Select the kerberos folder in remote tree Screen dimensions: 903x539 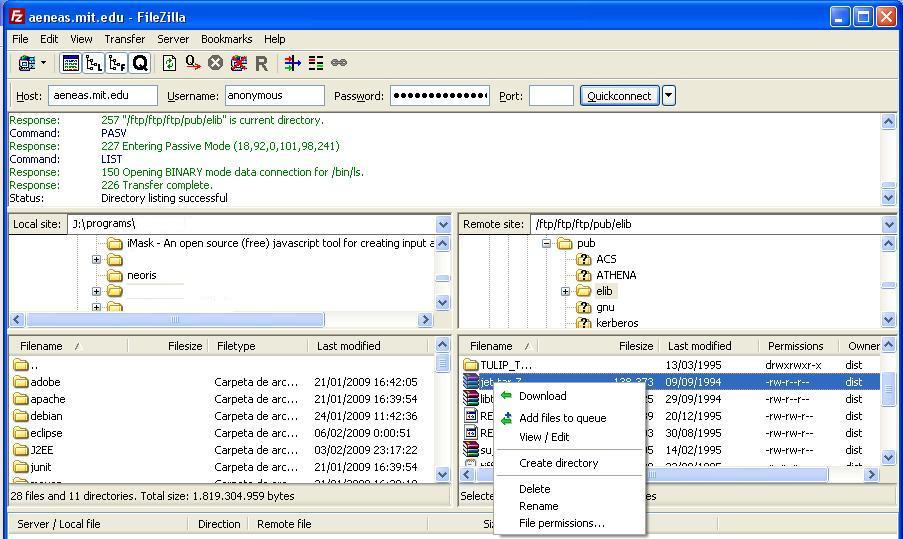point(617,322)
